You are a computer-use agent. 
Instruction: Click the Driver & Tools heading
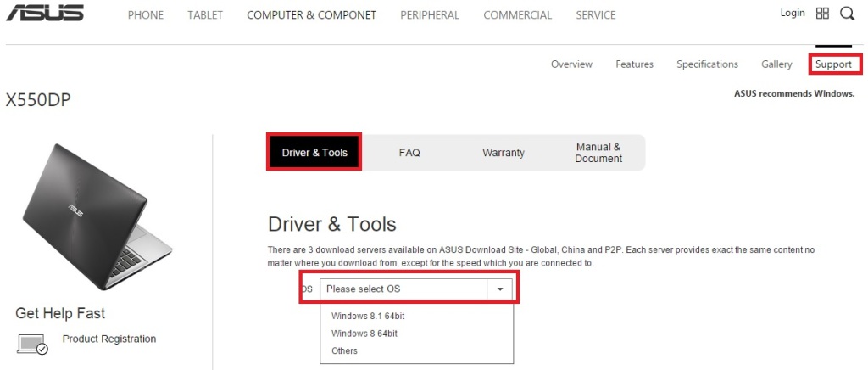[332, 224]
